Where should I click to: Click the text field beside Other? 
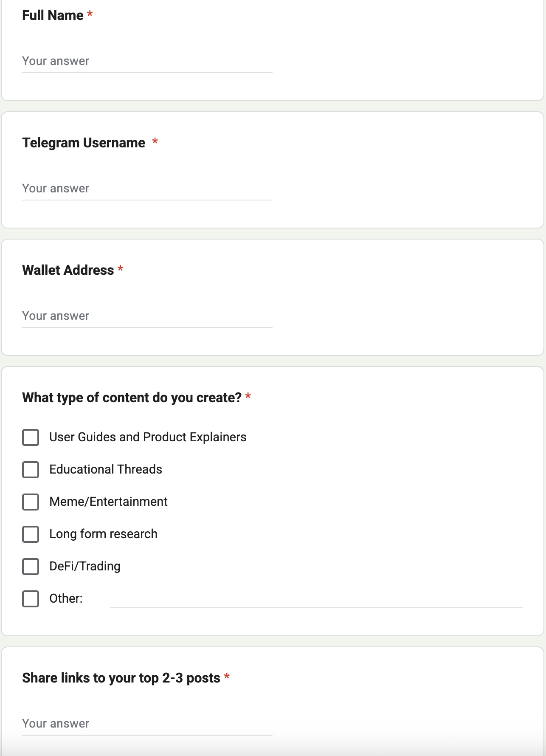[x=316, y=599]
